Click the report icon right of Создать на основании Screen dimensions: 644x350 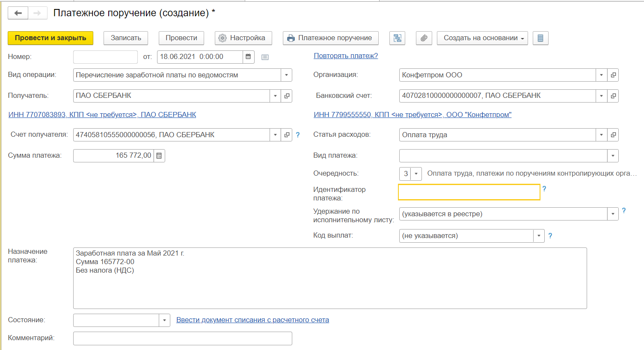click(x=540, y=38)
